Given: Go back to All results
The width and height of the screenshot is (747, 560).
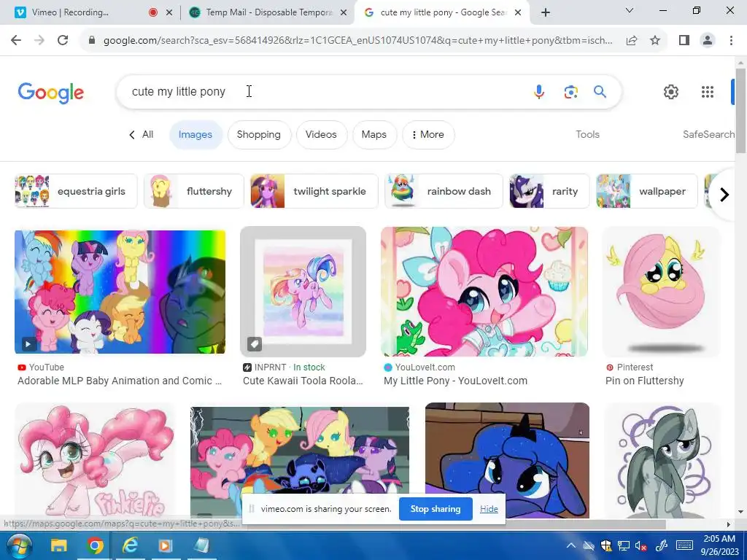Looking at the screenshot, I should (x=141, y=135).
